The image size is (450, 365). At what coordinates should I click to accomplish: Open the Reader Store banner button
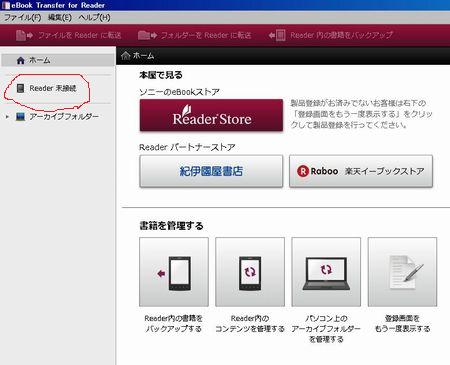click(211, 115)
